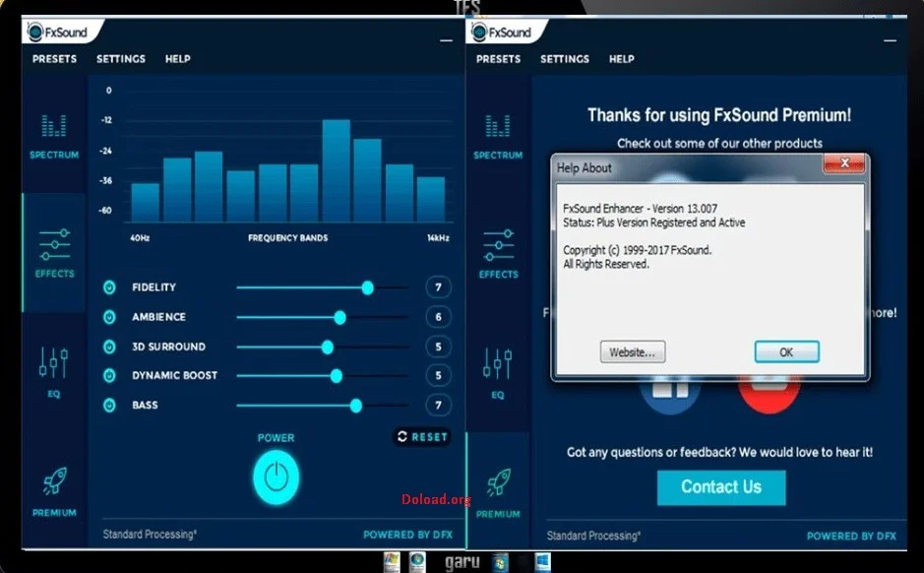Click the FxSound logo in left window

(x=58, y=32)
